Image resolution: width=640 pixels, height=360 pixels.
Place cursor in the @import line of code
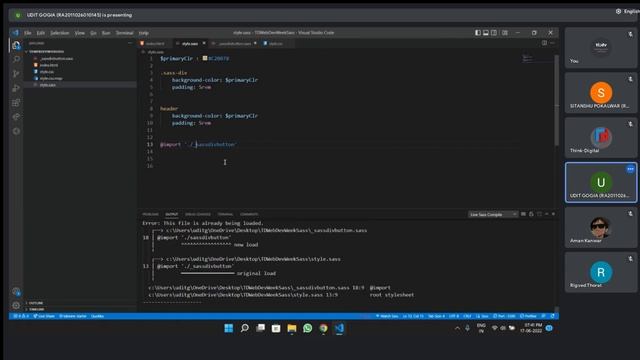tap(198, 144)
